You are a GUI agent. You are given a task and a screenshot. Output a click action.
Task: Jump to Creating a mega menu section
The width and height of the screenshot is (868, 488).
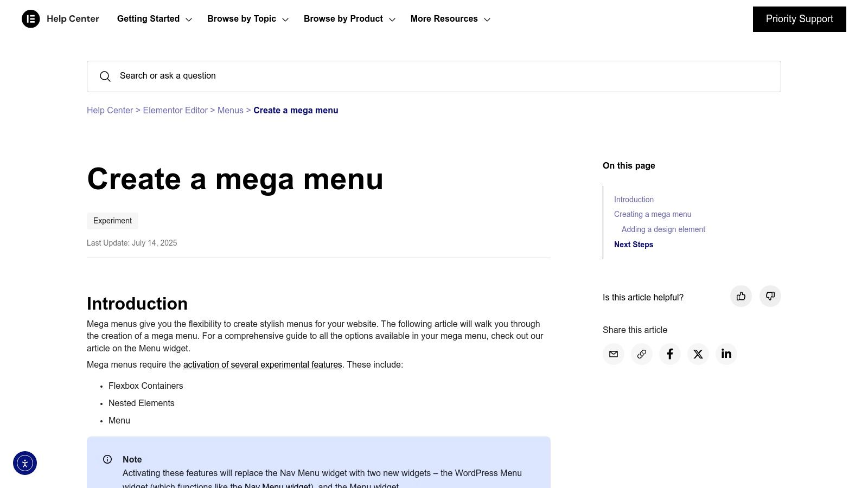point(653,214)
